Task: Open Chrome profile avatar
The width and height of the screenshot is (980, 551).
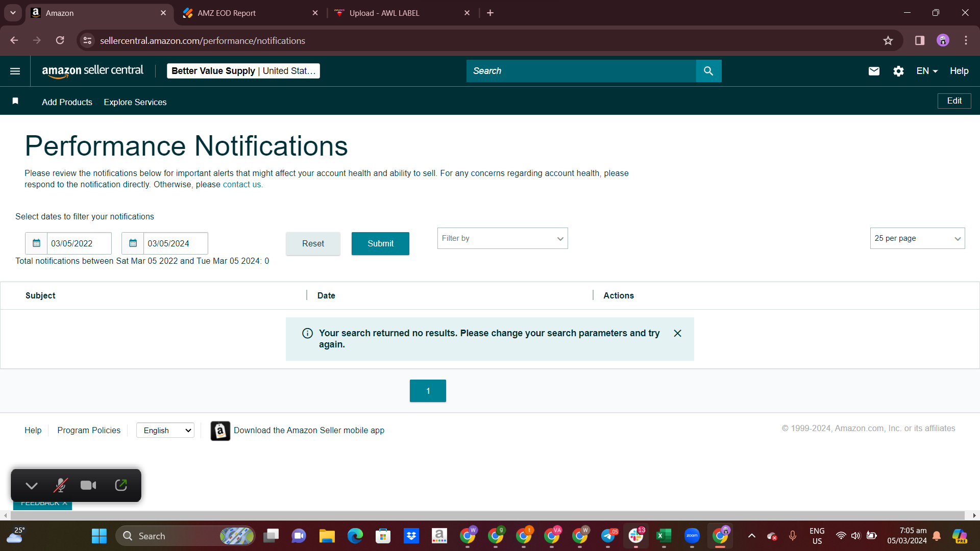Action: [x=943, y=40]
